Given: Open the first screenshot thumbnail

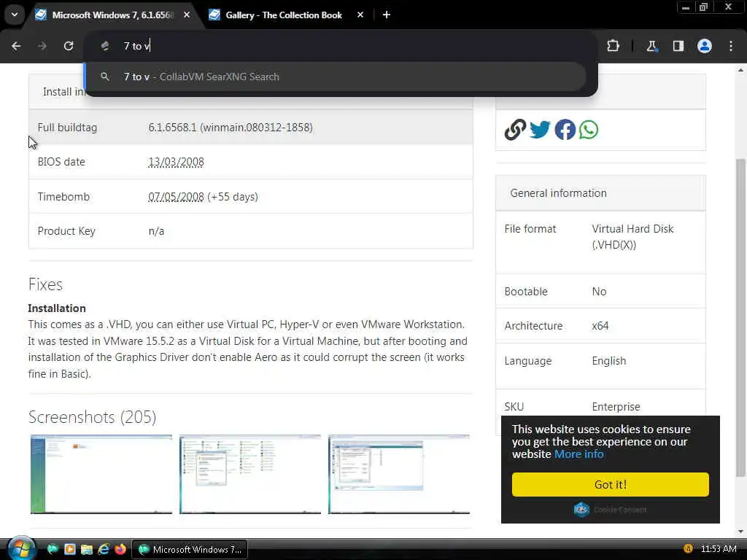Looking at the screenshot, I should (x=101, y=474).
